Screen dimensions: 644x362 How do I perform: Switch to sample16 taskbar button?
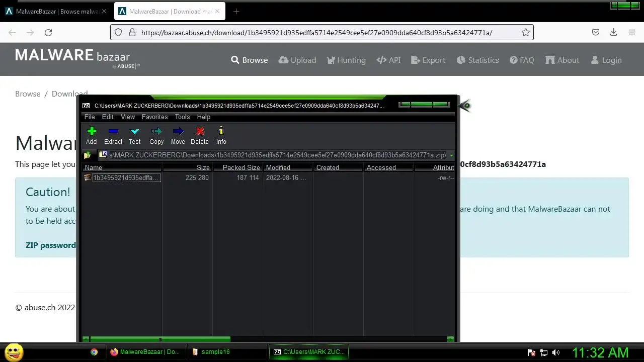pyautogui.click(x=227, y=352)
